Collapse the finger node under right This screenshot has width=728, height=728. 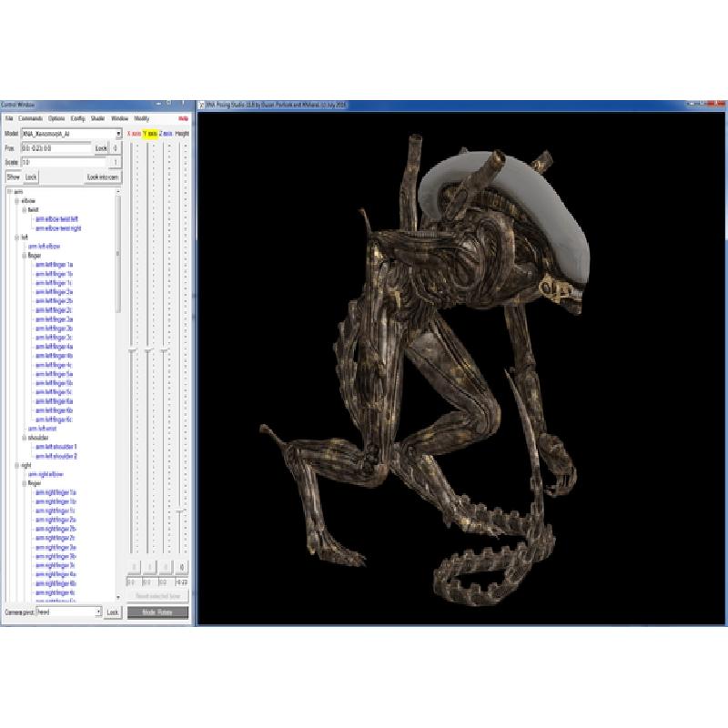click(x=25, y=483)
